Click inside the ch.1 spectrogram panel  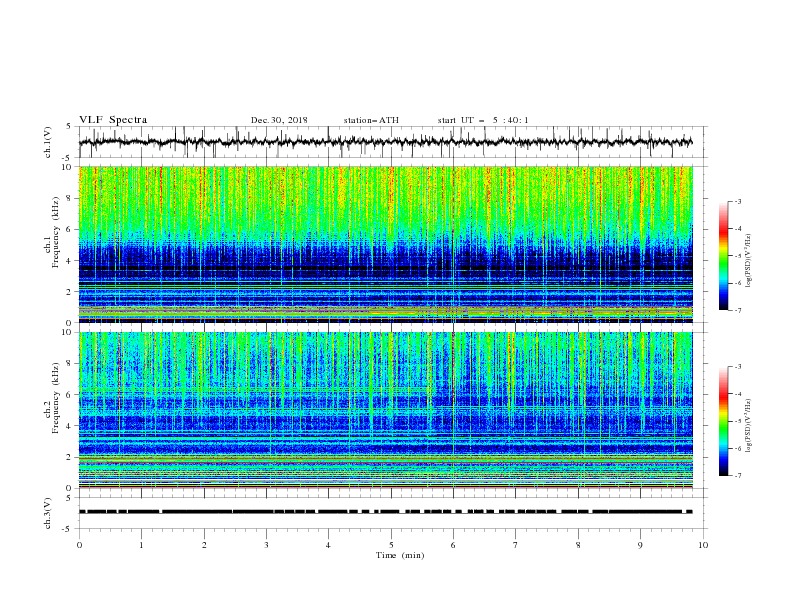[x=385, y=244]
